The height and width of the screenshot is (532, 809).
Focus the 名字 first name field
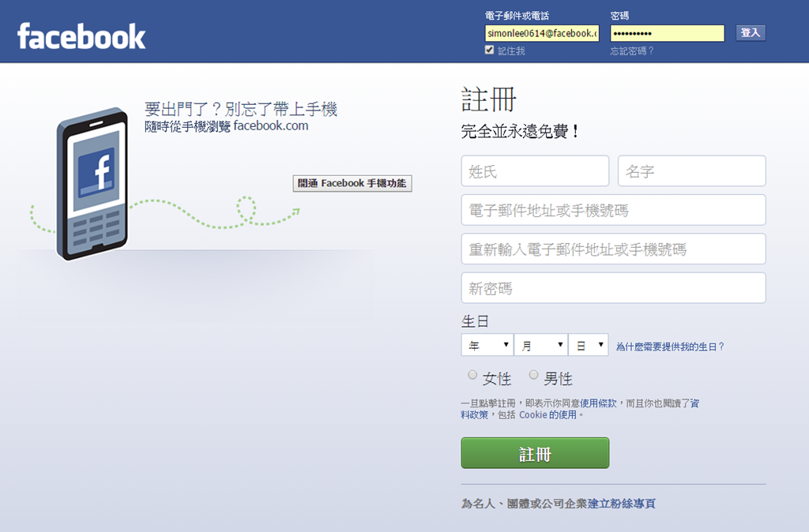click(692, 170)
